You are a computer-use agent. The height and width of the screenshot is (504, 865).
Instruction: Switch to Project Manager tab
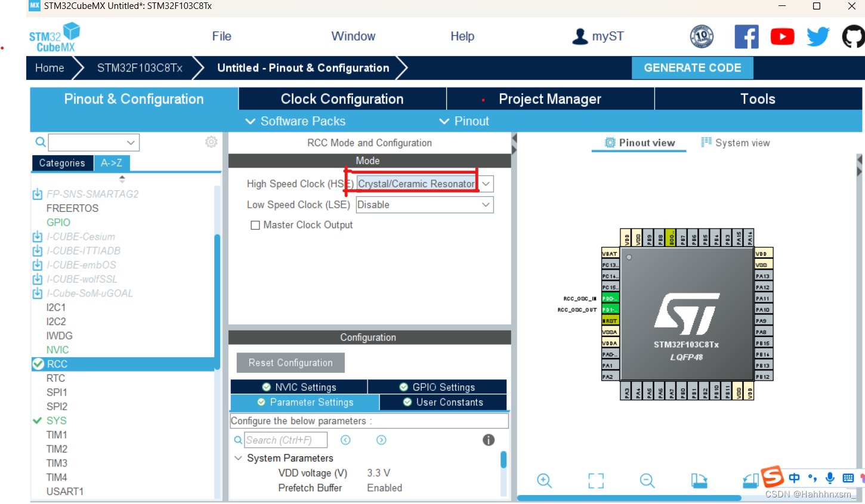pos(550,99)
